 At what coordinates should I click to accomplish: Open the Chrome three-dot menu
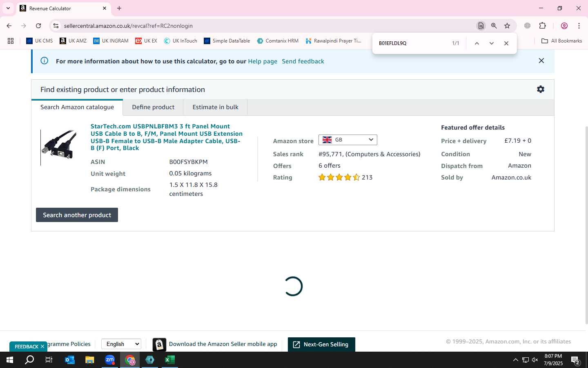[579, 26]
